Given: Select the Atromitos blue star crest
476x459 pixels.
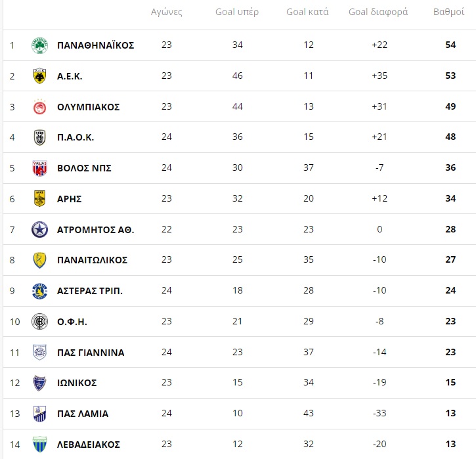Looking at the screenshot, I should coord(40,230).
